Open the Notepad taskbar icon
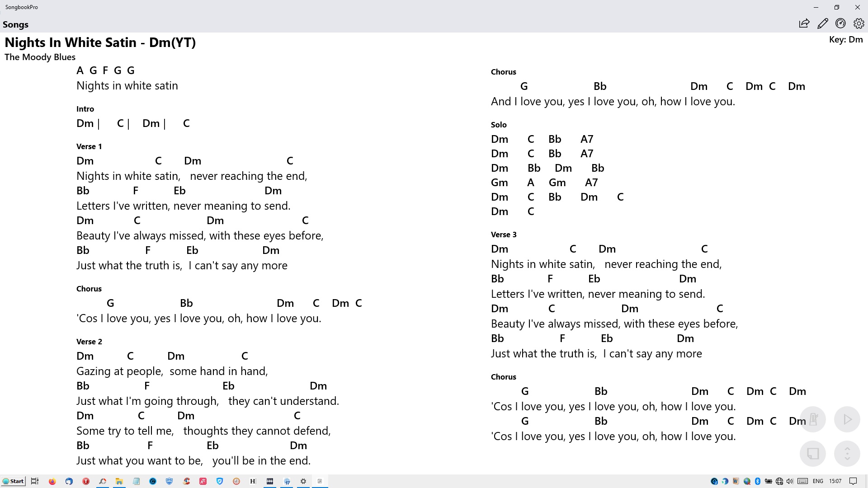This screenshot has width=868, height=488. tap(136, 481)
